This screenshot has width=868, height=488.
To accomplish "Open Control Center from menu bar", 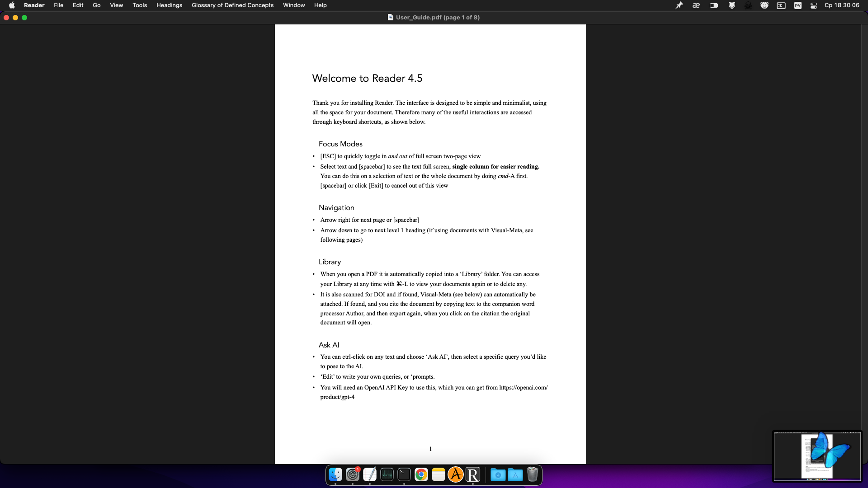I will (814, 5).
